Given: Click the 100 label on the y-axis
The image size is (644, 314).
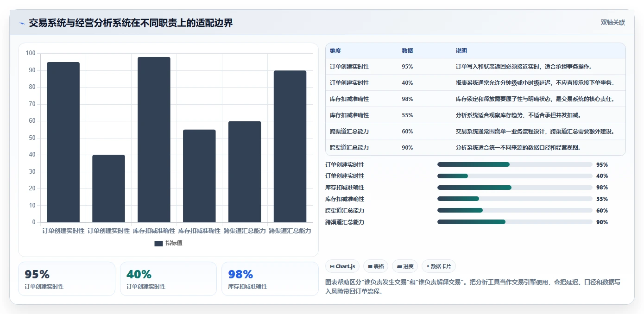Looking at the screenshot, I should point(31,53).
